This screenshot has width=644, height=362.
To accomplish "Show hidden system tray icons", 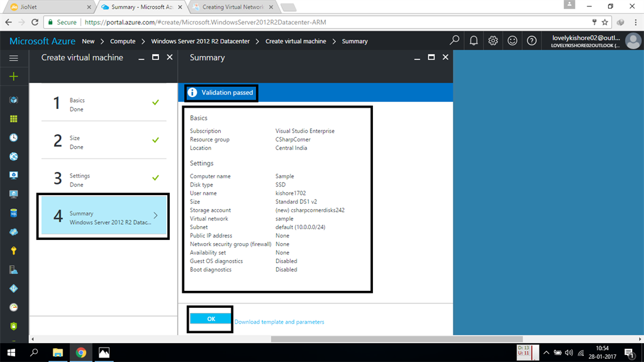I will [x=547, y=353].
